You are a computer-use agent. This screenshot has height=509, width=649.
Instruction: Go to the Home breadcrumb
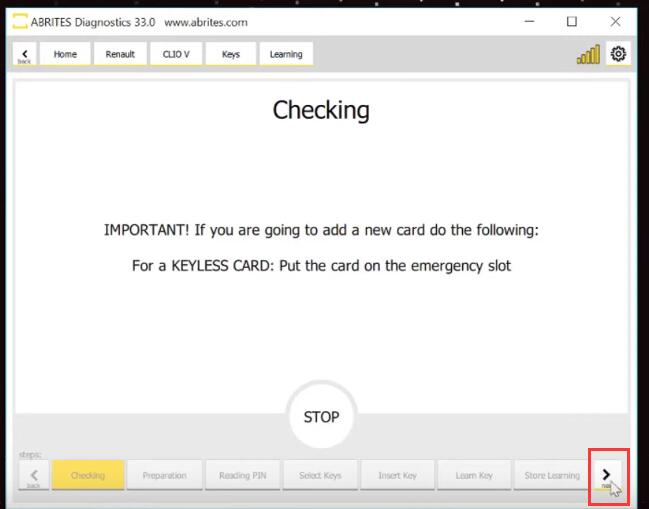point(65,54)
